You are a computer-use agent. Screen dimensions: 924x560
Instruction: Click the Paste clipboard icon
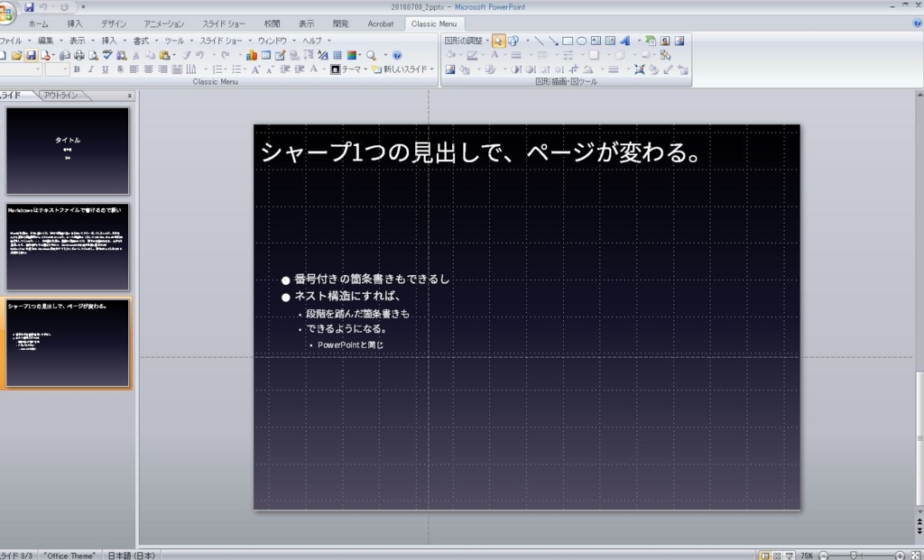(x=164, y=55)
